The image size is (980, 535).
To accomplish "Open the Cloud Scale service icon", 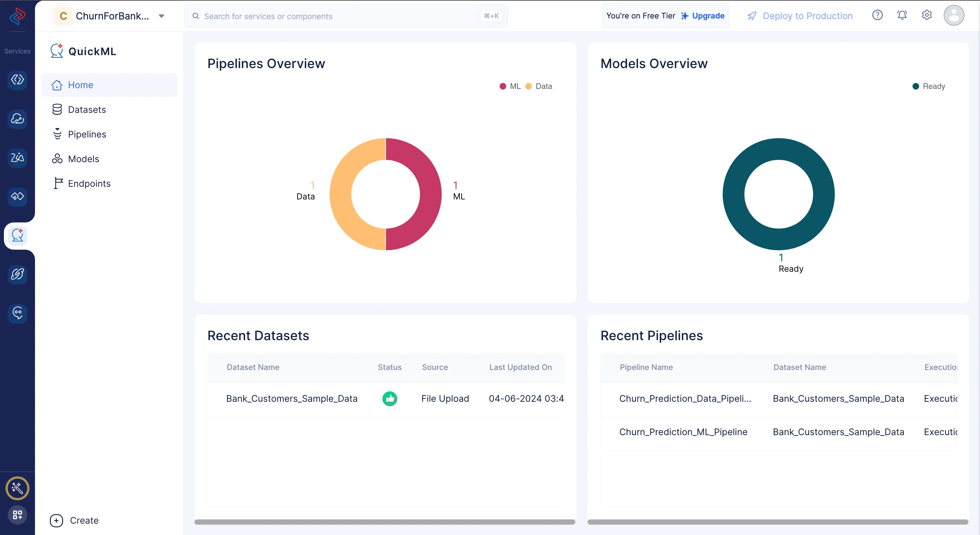I will [x=17, y=119].
